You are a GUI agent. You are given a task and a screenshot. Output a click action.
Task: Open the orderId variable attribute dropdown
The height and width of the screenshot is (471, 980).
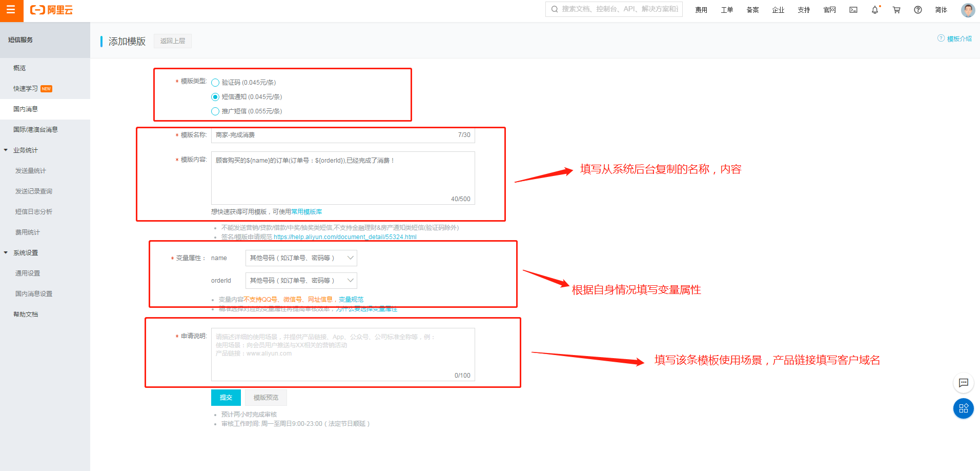pyautogui.click(x=301, y=281)
